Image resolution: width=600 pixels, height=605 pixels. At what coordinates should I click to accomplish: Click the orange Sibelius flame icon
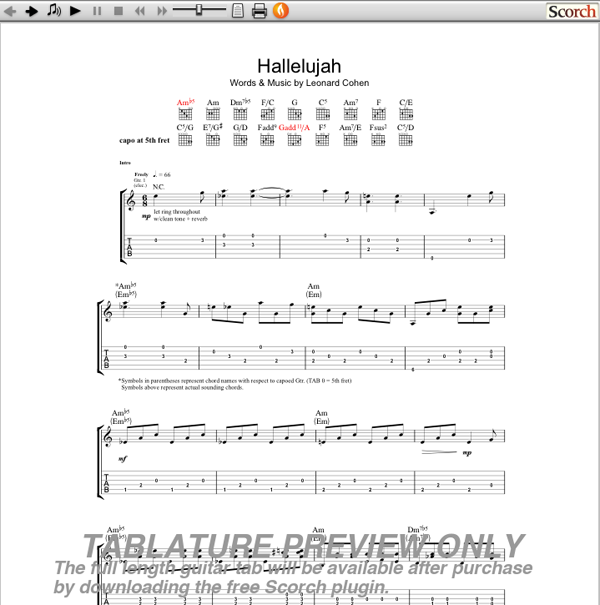pyautogui.click(x=281, y=10)
